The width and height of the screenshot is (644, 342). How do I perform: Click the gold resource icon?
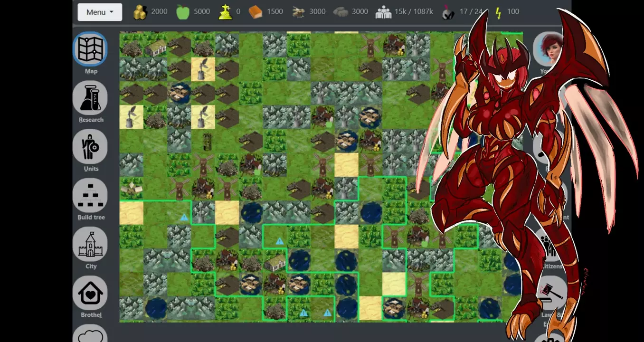(x=140, y=12)
